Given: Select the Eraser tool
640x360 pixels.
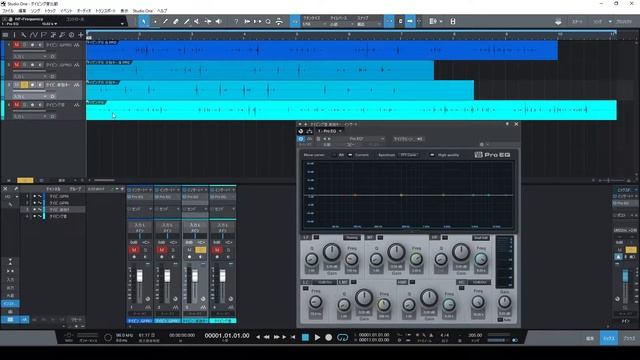Looking at the screenshot, I should (176, 21).
